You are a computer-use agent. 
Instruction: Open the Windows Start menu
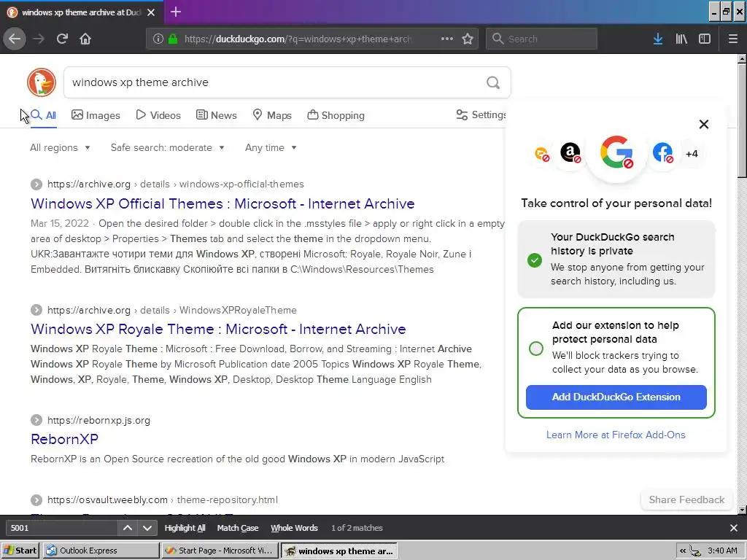pos(20,551)
